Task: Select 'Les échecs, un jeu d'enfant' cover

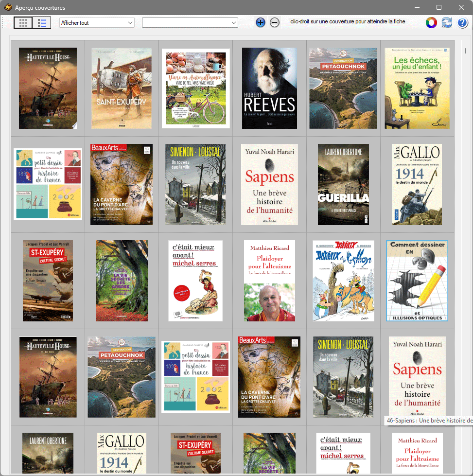Action: tap(417, 88)
